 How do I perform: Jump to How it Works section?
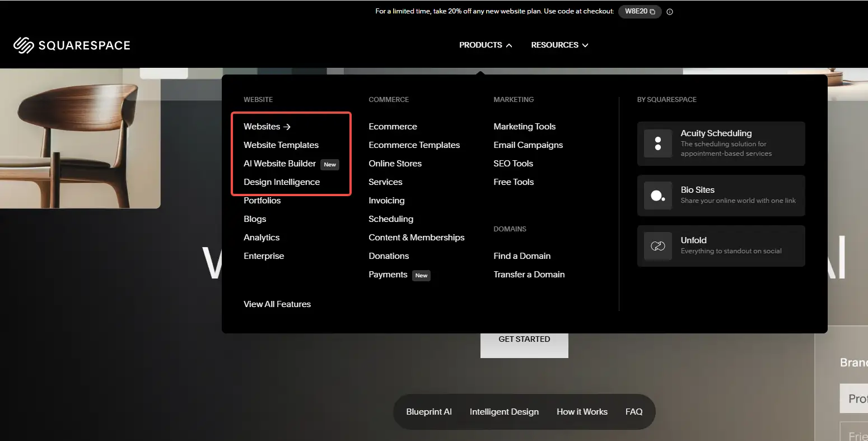582,412
